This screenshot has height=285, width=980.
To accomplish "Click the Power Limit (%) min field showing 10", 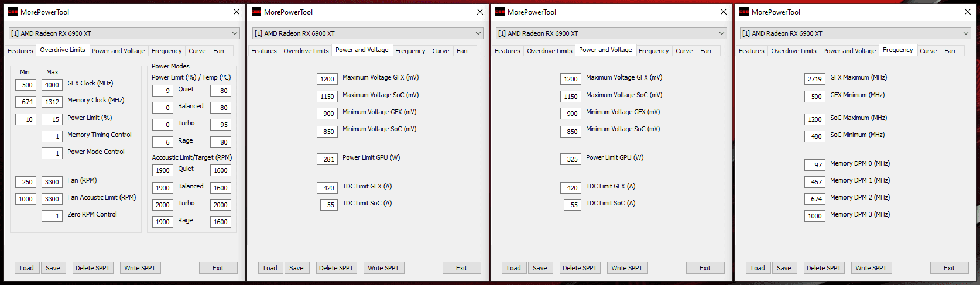I will [27, 119].
